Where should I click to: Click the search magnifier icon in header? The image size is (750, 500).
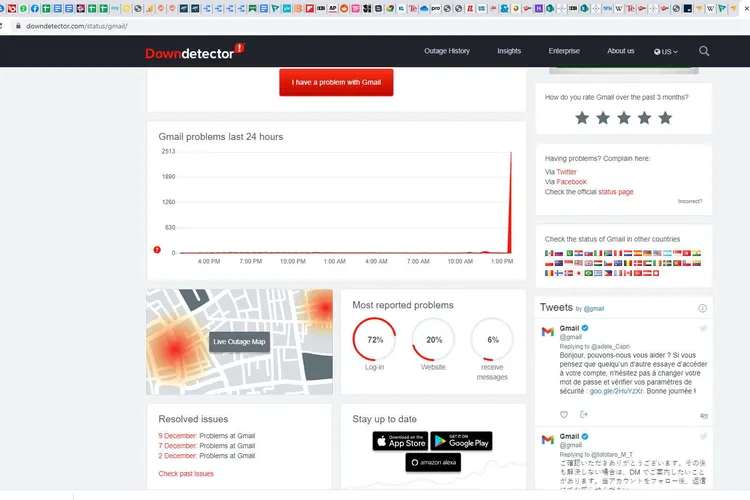(704, 51)
